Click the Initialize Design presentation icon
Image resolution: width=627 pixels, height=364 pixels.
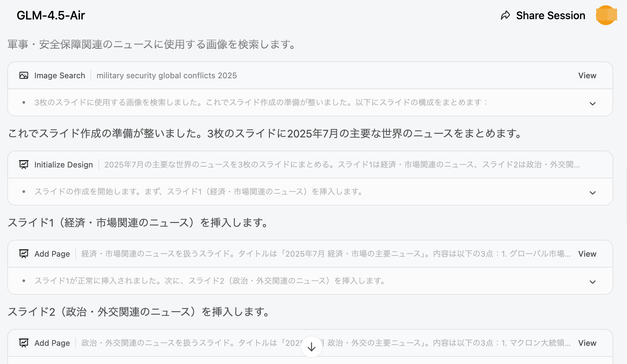(24, 164)
